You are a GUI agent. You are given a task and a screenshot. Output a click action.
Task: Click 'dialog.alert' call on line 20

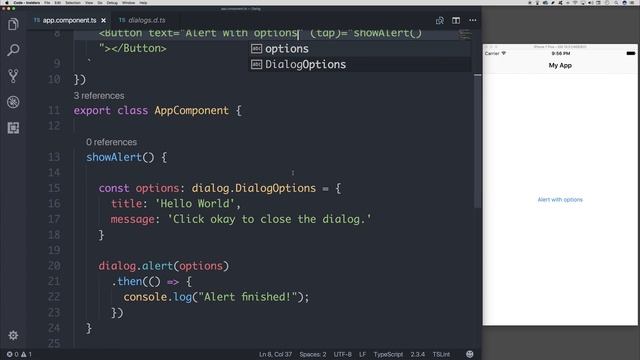pyautogui.click(x=136, y=266)
